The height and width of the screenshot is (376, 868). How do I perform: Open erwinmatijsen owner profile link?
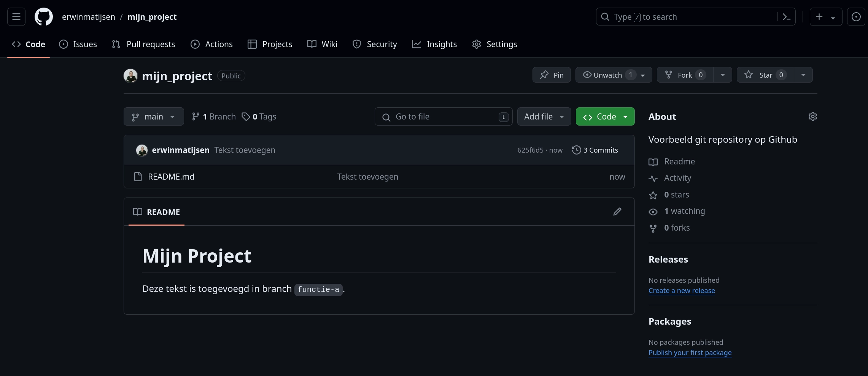point(89,17)
